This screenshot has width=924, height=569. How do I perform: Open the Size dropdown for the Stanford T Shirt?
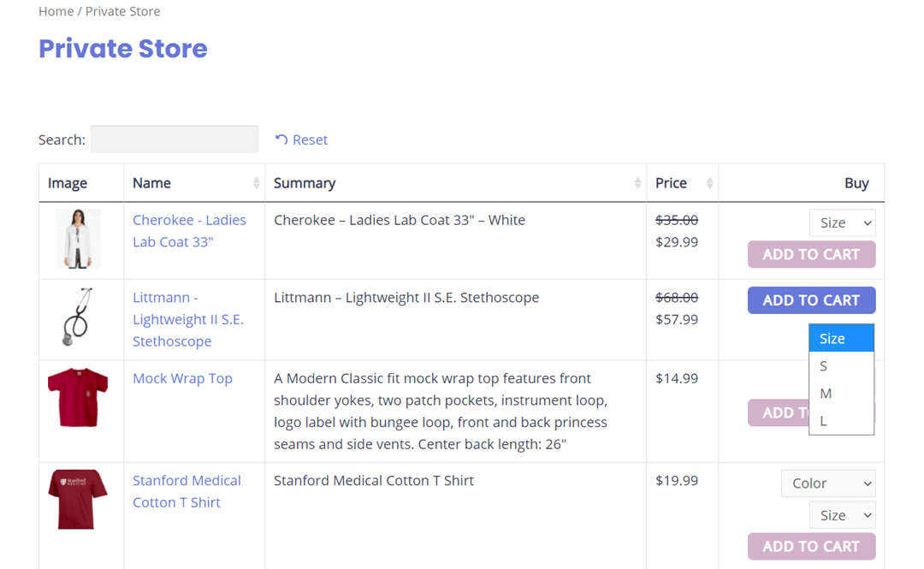[x=842, y=515]
